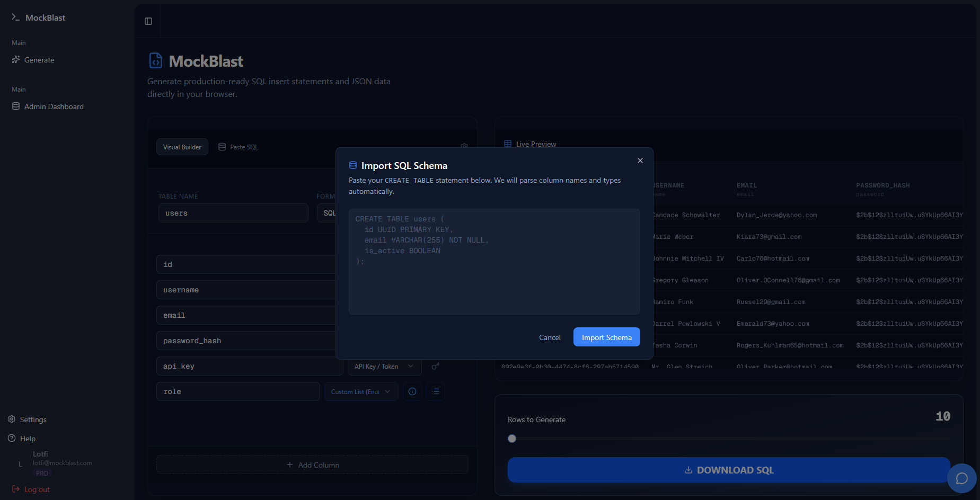Viewport: 980px width, 500px height.
Task: Close the Import SQL Schema dialog
Action: 640,160
